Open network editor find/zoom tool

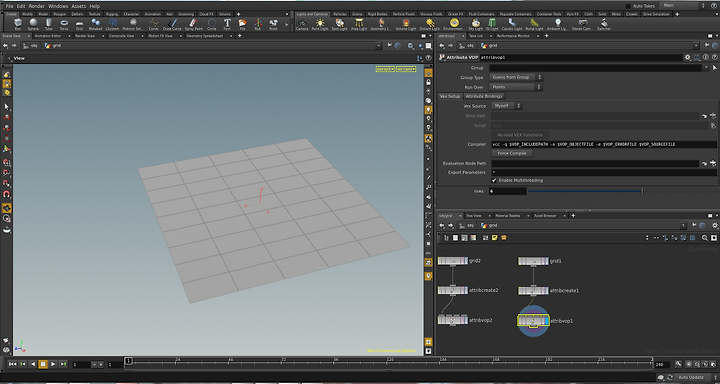click(704, 238)
